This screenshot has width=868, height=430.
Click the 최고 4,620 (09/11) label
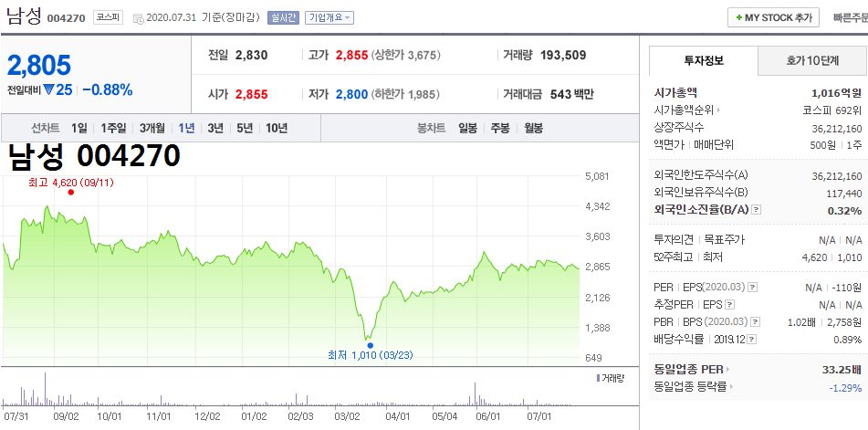pyautogui.click(x=71, y=182)
